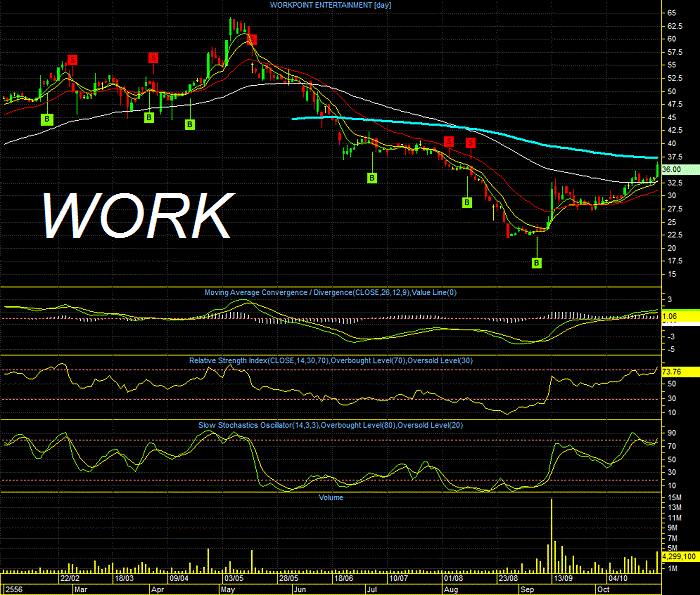Click the 42.5 price axis label
This screenshot has height=595, width=700.
pyautogui.click(x=675, y=130)
